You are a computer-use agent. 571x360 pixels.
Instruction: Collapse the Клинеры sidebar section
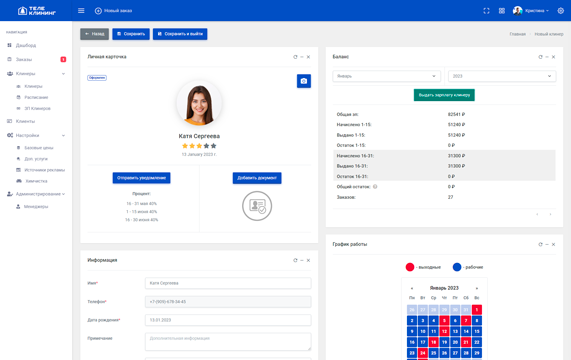pyautogui.click(x=36, y=74)
